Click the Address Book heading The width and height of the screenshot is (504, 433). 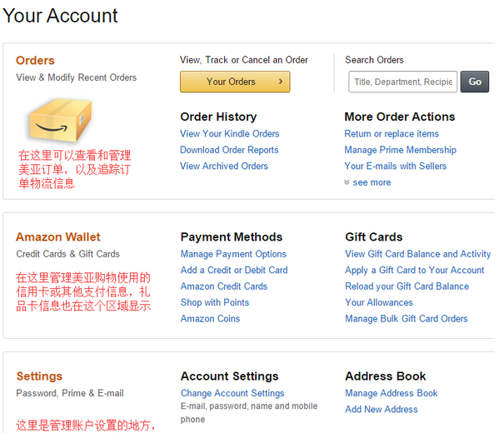[x=386, y=376]
